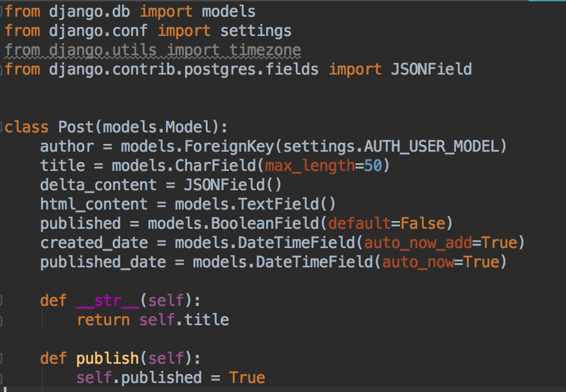Click 'ForeignKey' on the author line
This screenshot has width=566, height=392.
(x=229, y=147)
